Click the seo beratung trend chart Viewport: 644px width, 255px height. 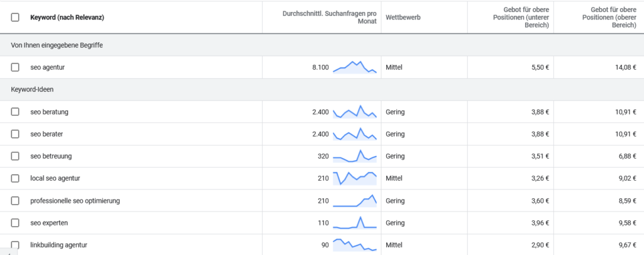tap(355, 112)
